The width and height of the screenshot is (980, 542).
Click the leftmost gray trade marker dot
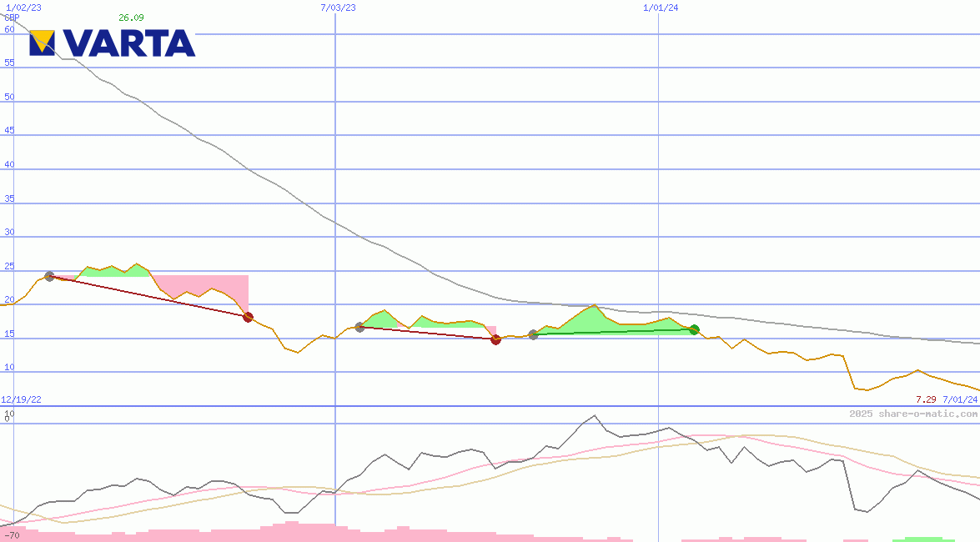tap(49, 276)
